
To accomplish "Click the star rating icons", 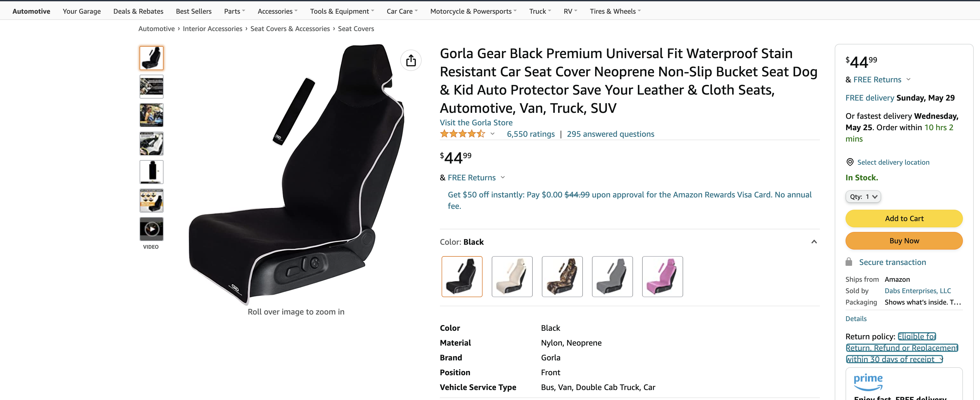I will click(x=462, y=134).
